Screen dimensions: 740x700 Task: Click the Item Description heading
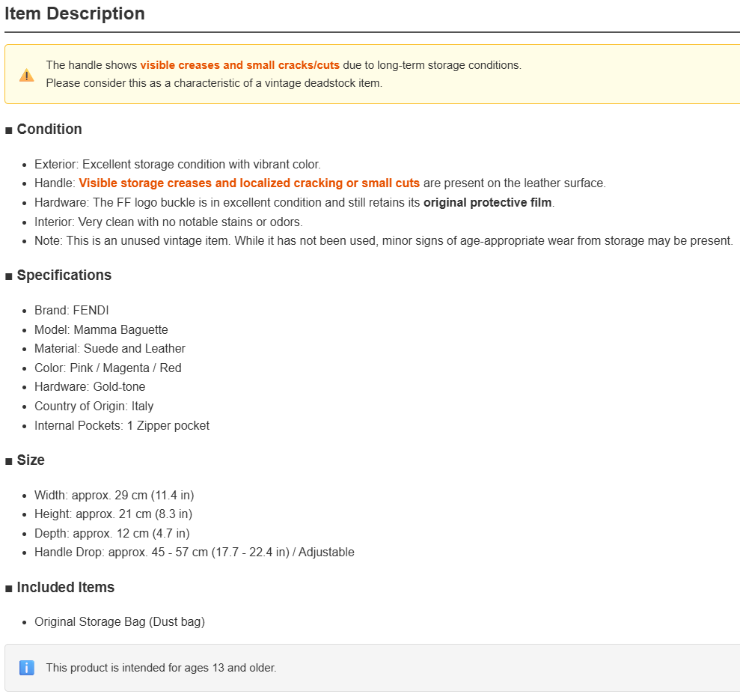(x=75, y=13)
